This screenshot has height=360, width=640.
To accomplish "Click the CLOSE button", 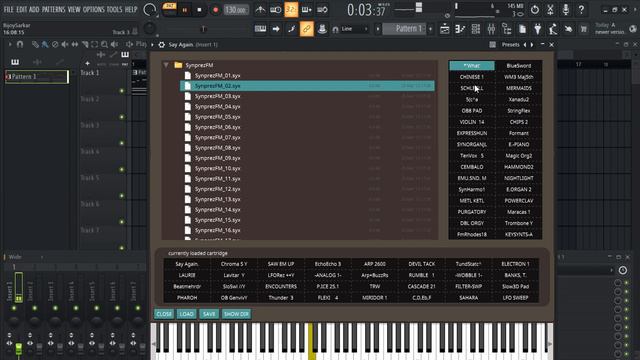I will tap(164, 314).
